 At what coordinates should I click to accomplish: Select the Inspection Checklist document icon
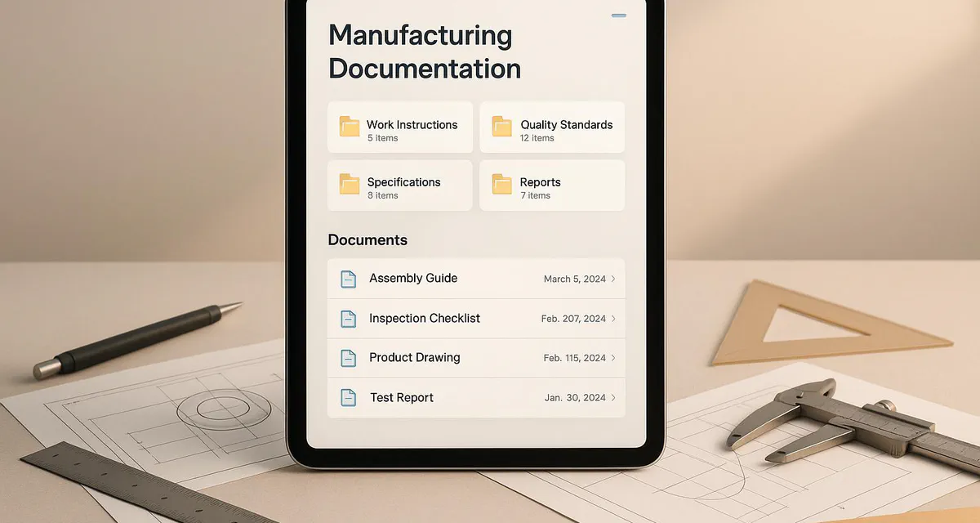(x=349, y=318)
